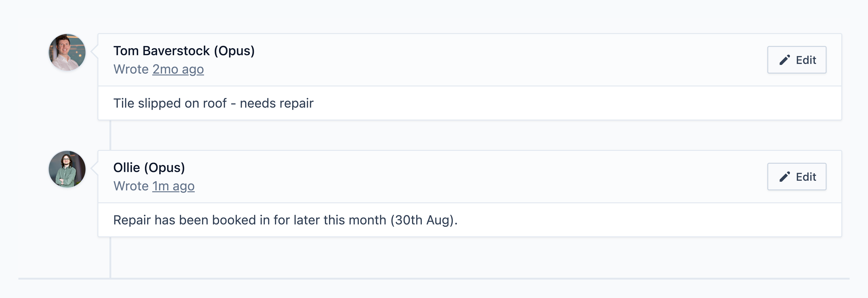Select the name 'Ollie (Opus)'
The width and height of the screenshot is (868, 298).
[149, 168]
